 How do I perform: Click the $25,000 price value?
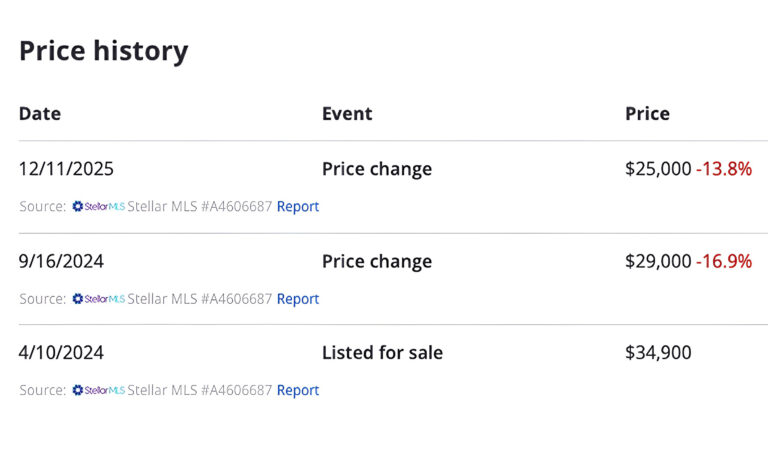point(658,169)
